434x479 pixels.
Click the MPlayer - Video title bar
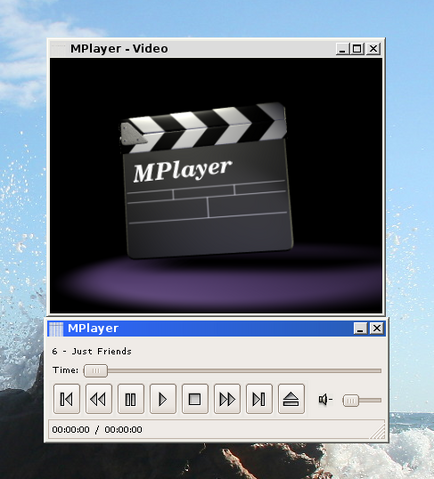point(216,49)
